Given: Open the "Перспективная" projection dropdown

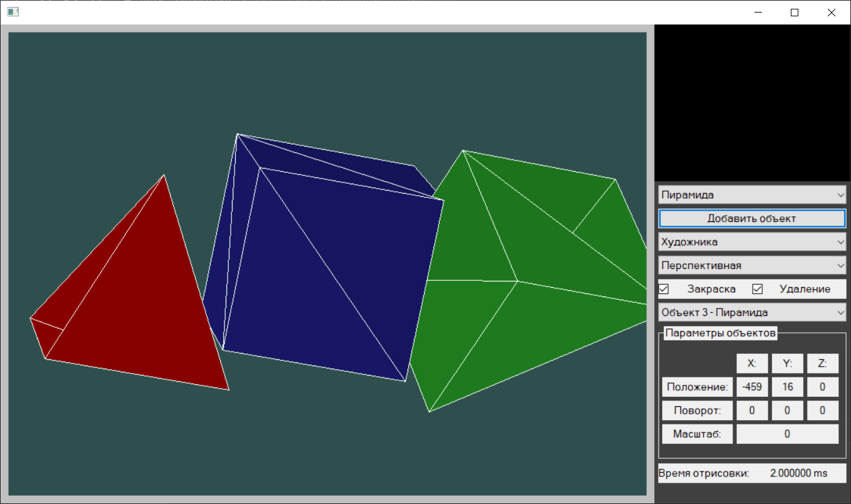Looking at the screenshot, I should 751,265.
